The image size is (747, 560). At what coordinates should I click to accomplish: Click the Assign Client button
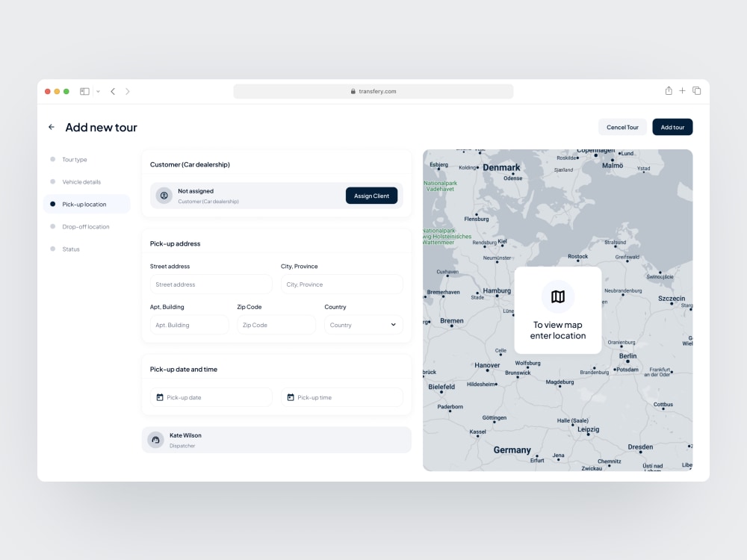point(371,196)
